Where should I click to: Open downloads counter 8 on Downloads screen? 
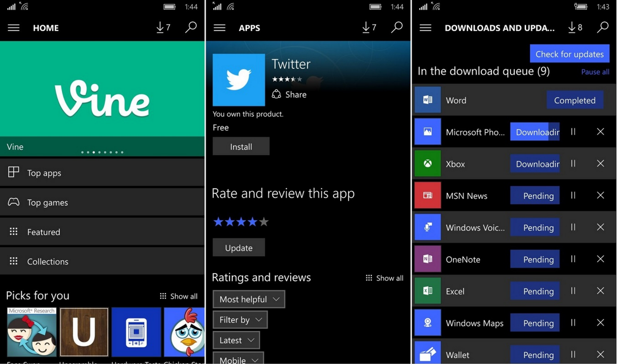click(575, 28)
